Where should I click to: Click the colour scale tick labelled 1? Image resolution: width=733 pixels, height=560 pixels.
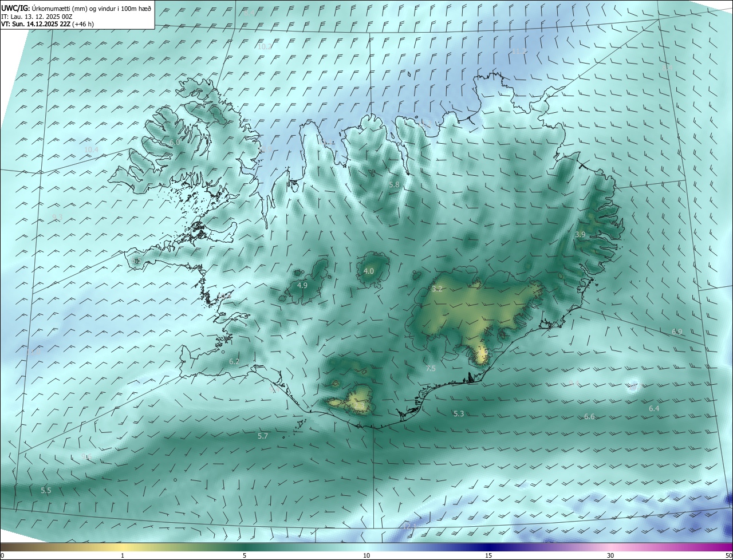[x=123, y=556]
